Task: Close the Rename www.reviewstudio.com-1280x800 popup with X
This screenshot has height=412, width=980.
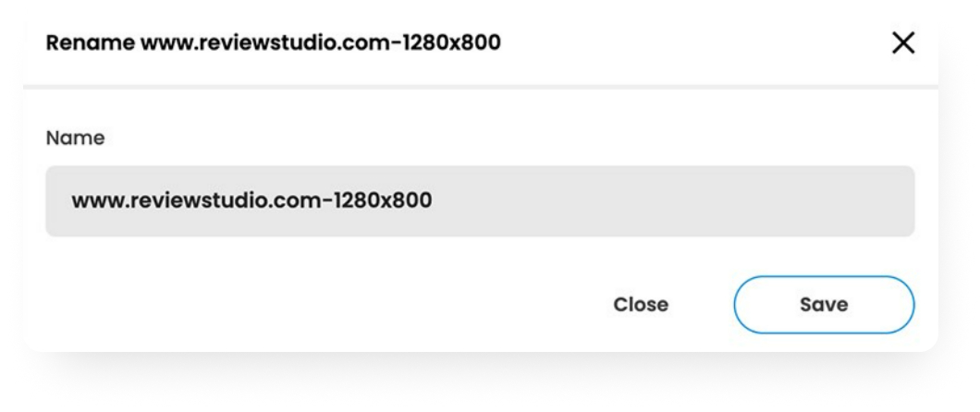Action: point(902,43)
